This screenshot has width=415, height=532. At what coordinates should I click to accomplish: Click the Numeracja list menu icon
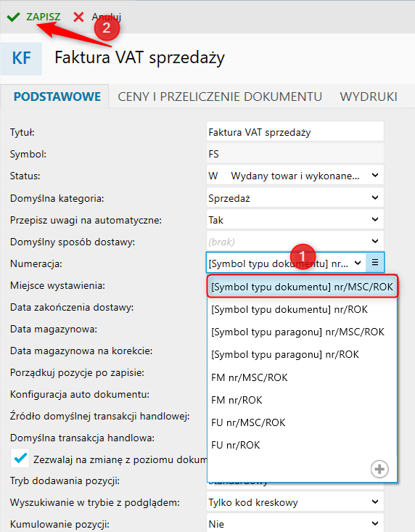point(374,262)
